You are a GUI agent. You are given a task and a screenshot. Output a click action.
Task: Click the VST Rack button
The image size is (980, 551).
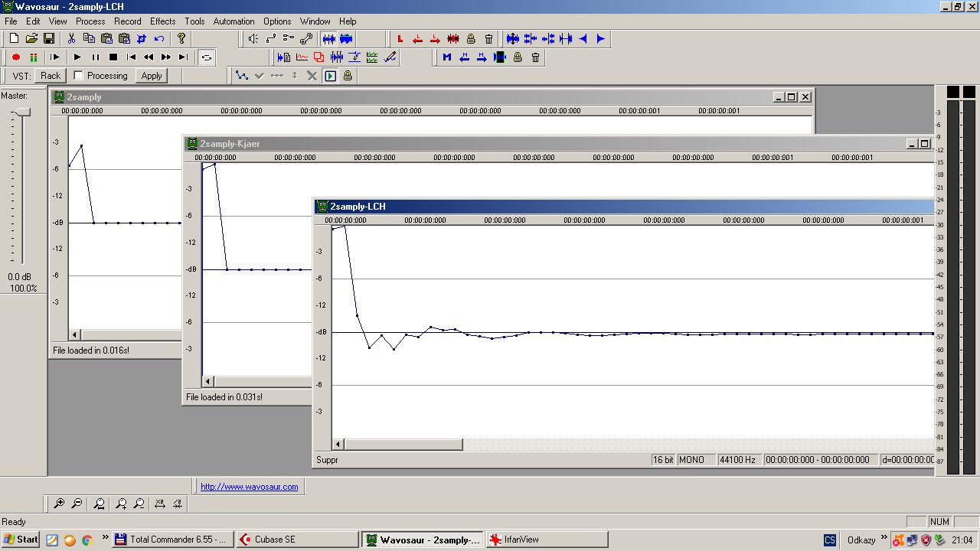click(x=51, y=76)
